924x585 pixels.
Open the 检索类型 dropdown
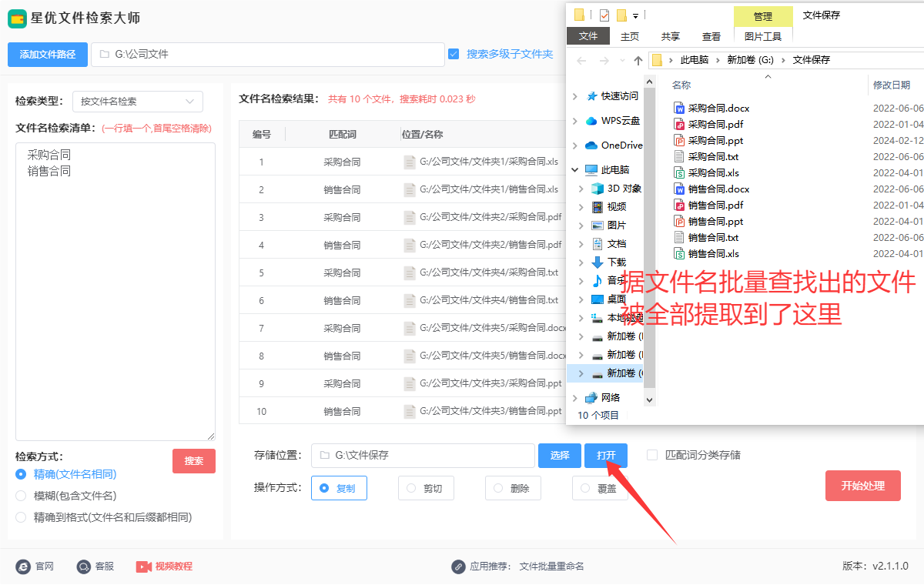[x=138, y=102]
